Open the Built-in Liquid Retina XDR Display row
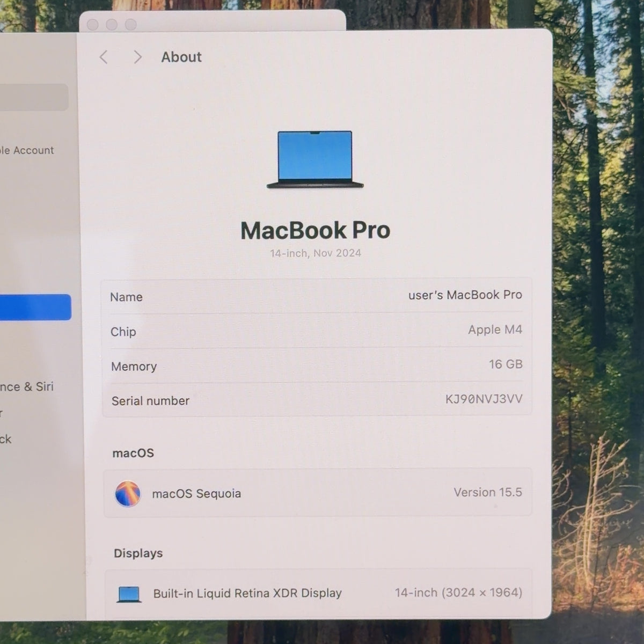This screenshot has height=644, width=644. click(318, 593)
